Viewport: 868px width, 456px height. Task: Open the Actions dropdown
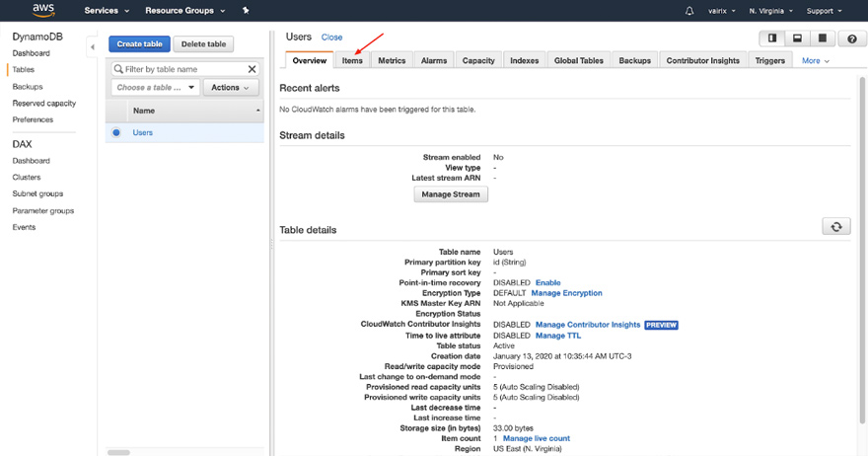click(230, 88)
